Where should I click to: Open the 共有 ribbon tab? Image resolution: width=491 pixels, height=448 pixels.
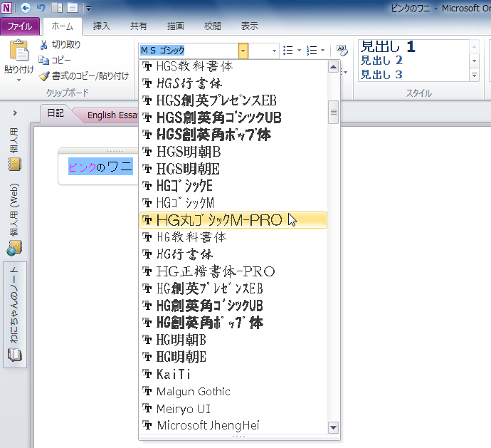pos(139,26)
